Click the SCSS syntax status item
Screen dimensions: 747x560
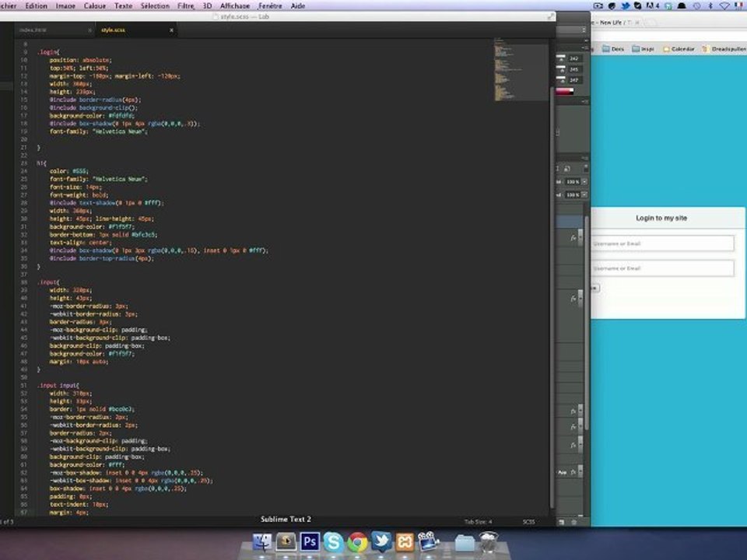tap(529, 522)
